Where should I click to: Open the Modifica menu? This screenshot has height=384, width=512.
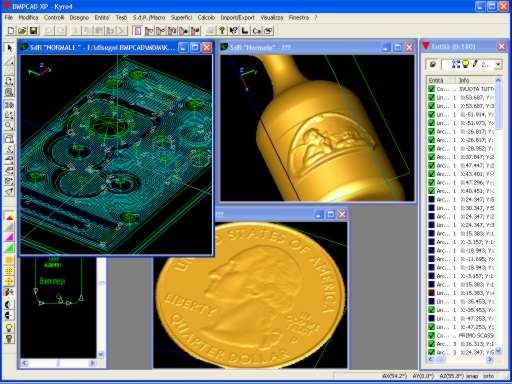[x=28, y=17]
